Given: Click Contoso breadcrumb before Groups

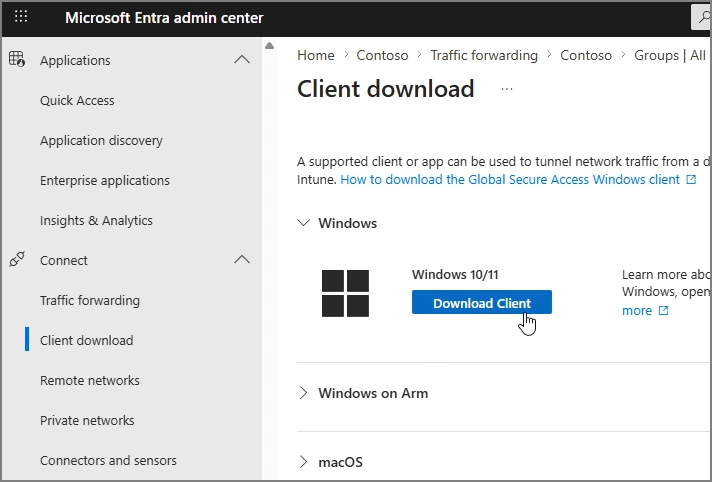Looking at the screenshot, I should 586,55.
